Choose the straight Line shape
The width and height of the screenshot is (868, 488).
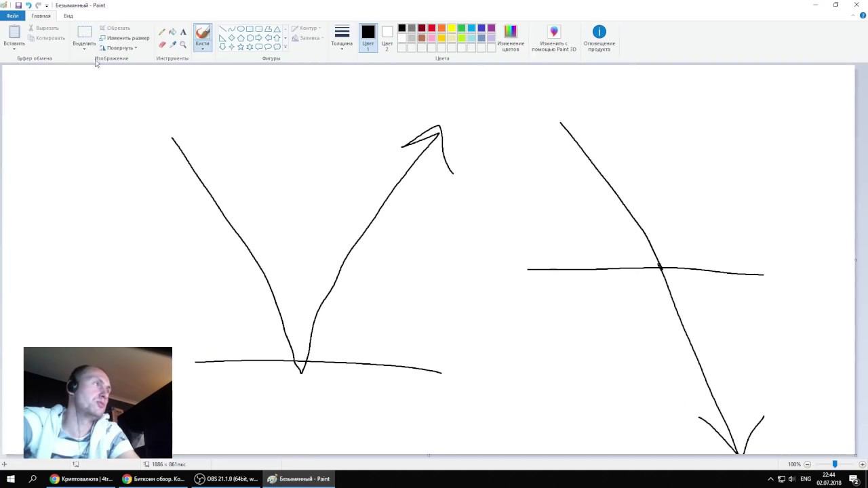[x=222, y=29]
